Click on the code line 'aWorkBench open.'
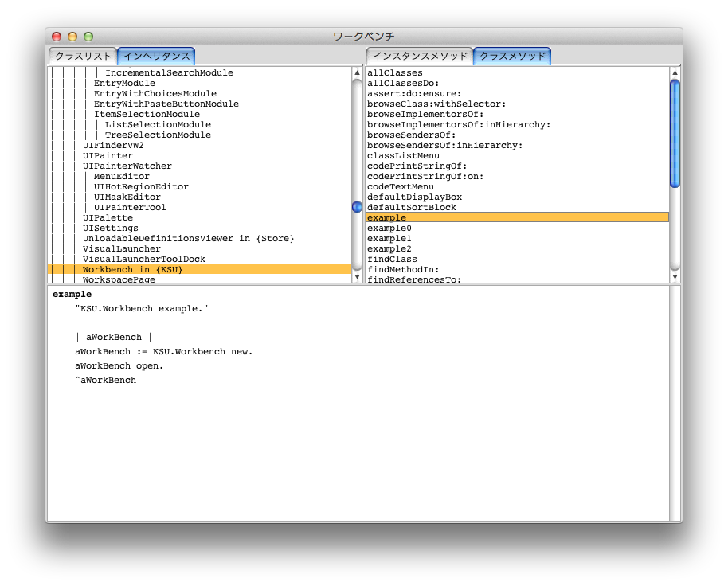The image size is (728, 586). 119,366
